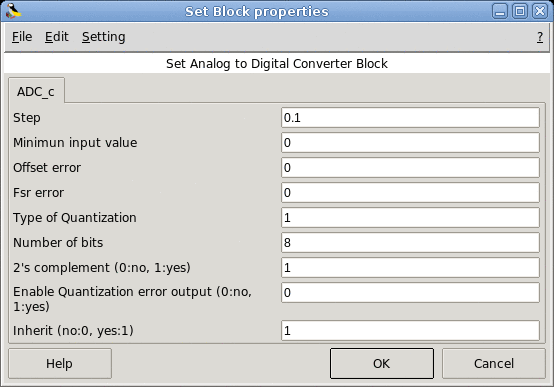This screenshot has height=387, width=554.
Task: Close the Set Block properties window
Action: [540, 11]
